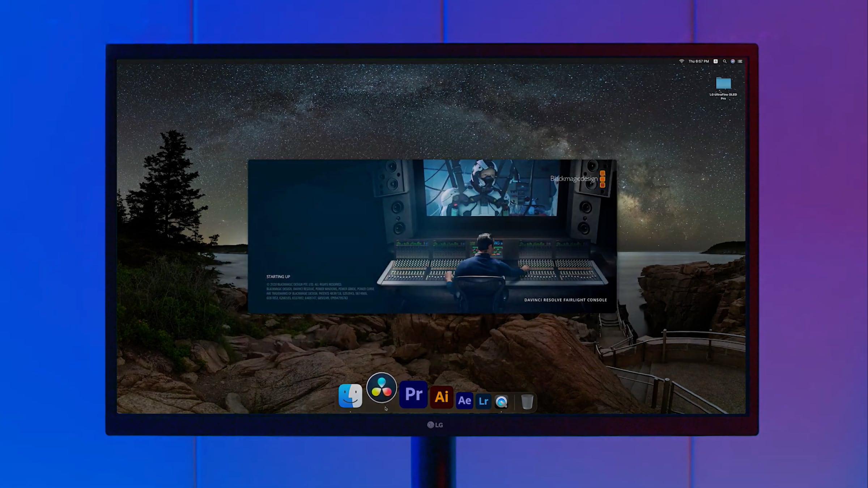Open QuickTime Player in the dock
Screen dimensions: 868x488
(x=501, y=402)
